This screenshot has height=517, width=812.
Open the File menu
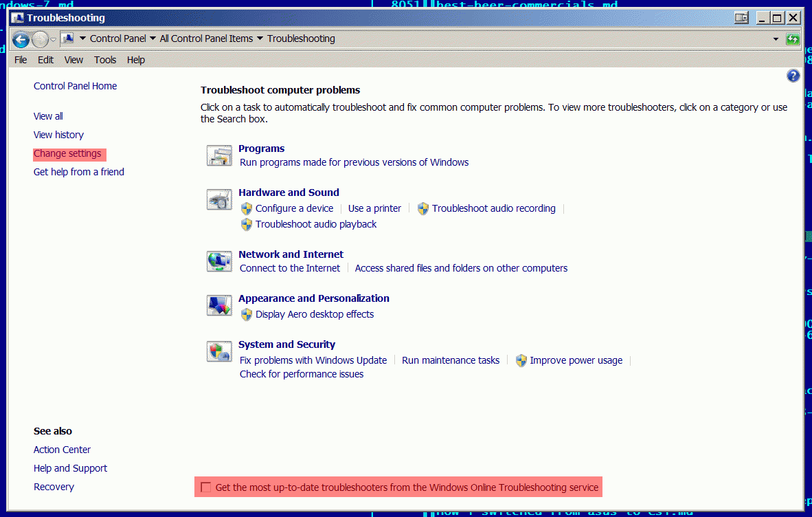point(21,60)
